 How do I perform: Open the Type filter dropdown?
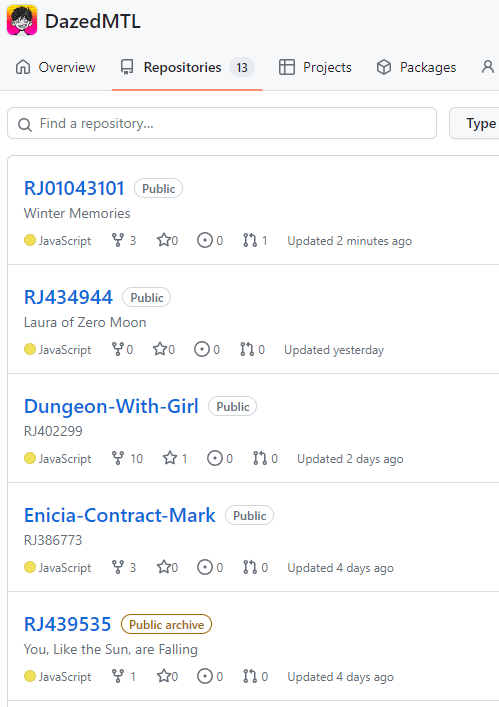pos(475,124)
